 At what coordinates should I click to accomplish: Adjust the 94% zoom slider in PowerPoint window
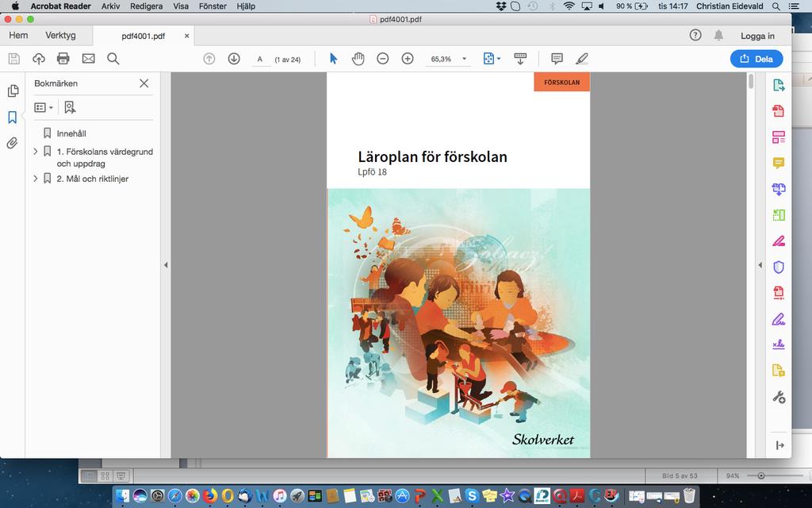760,475
